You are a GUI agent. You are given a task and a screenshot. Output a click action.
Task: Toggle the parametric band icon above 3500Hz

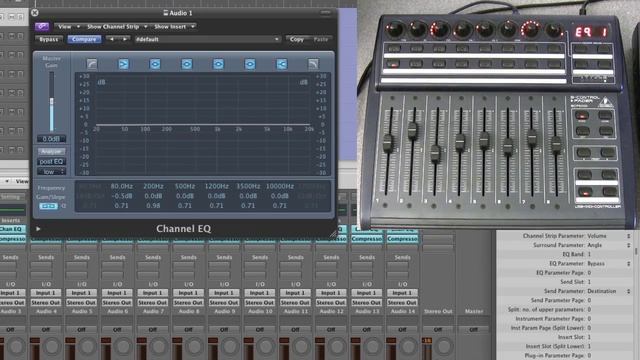(250, 64)
